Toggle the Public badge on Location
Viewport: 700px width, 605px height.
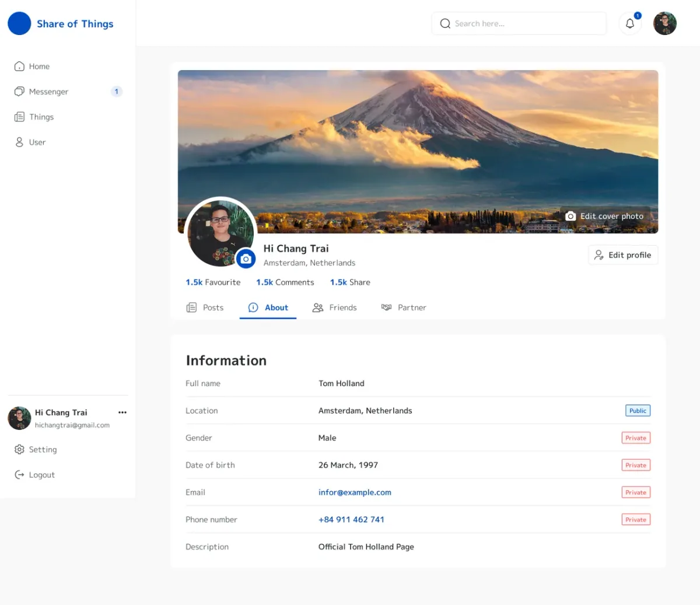(638, 411)
